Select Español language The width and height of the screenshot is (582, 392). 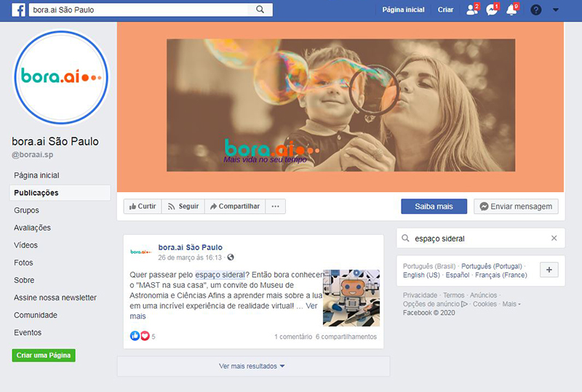point(458,275)
